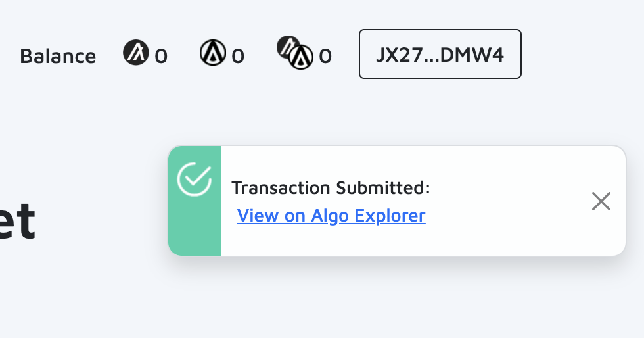Click empty space right of wallet address button
The height and width of the screenshot is (338, 644).
578,54
